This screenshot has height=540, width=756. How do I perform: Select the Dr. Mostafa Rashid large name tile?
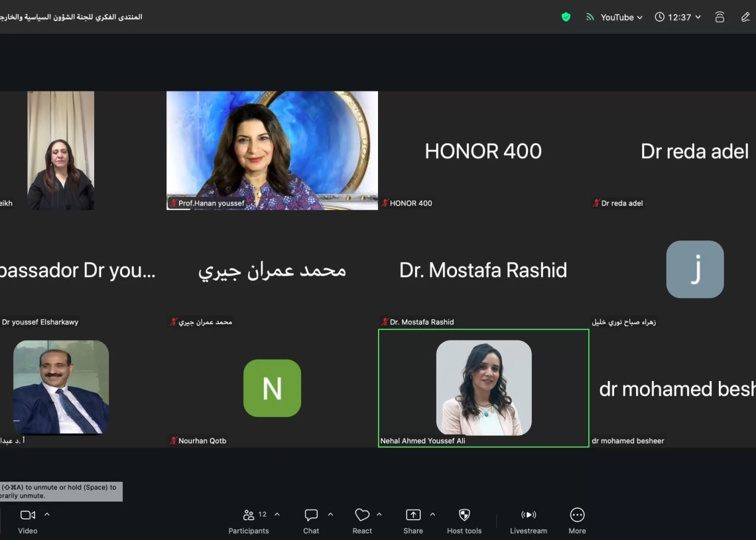point(483,270)
